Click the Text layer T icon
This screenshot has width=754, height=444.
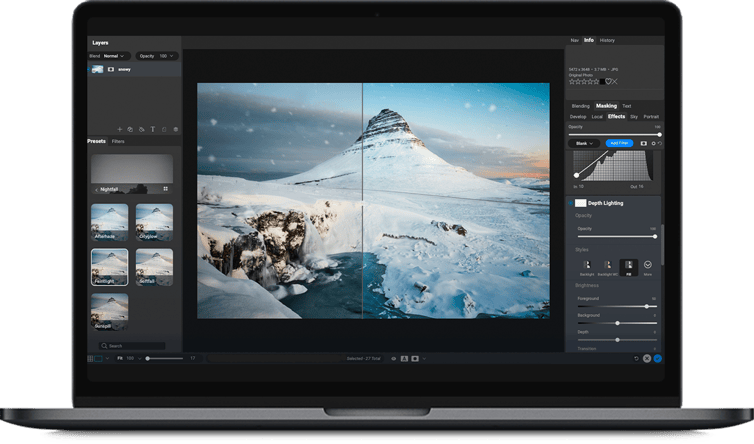pyautogui.click(x=153, y=129)
